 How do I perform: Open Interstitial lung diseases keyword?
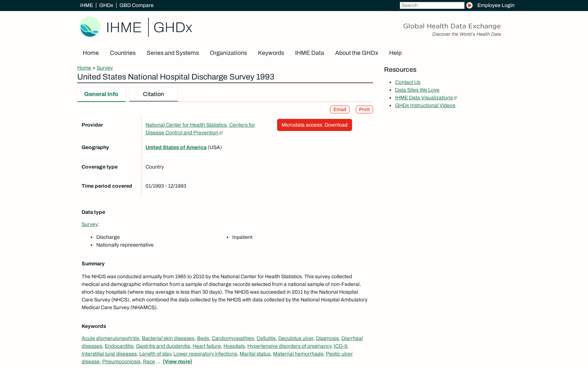pyautogui.click(x=109, y=354)
